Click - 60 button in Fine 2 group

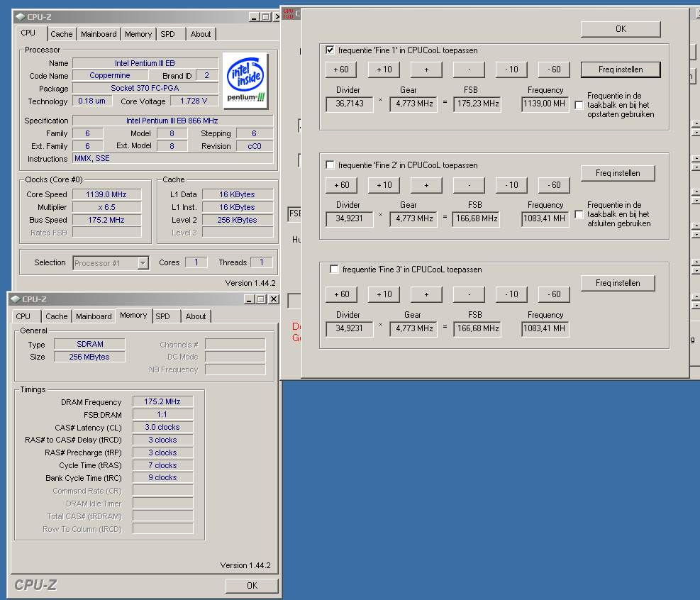click(x=554, y=185)
